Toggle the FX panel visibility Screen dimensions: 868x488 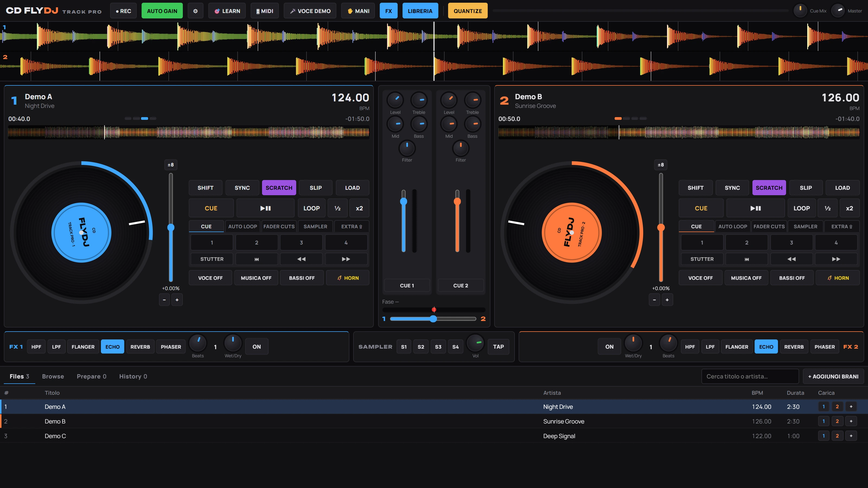388,11
